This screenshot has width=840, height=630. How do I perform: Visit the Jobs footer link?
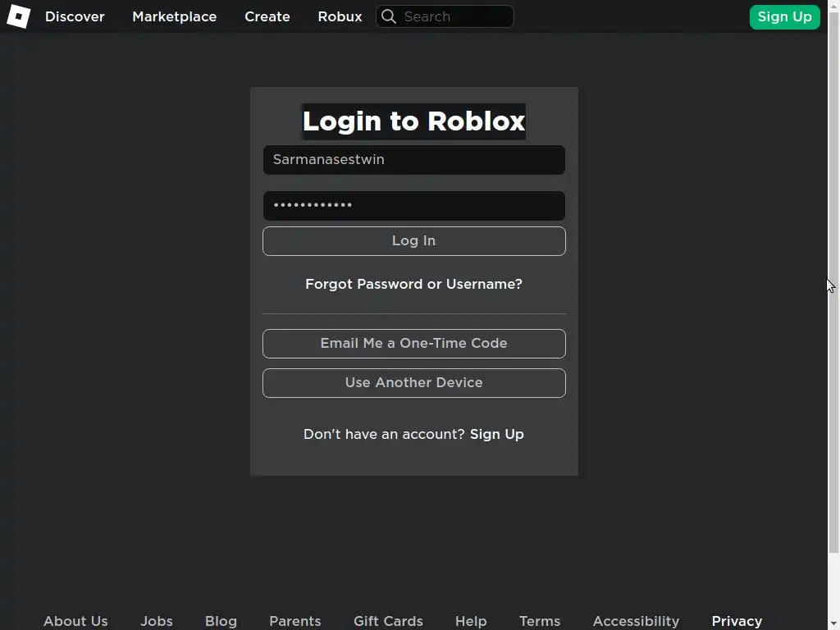[157, 621]
